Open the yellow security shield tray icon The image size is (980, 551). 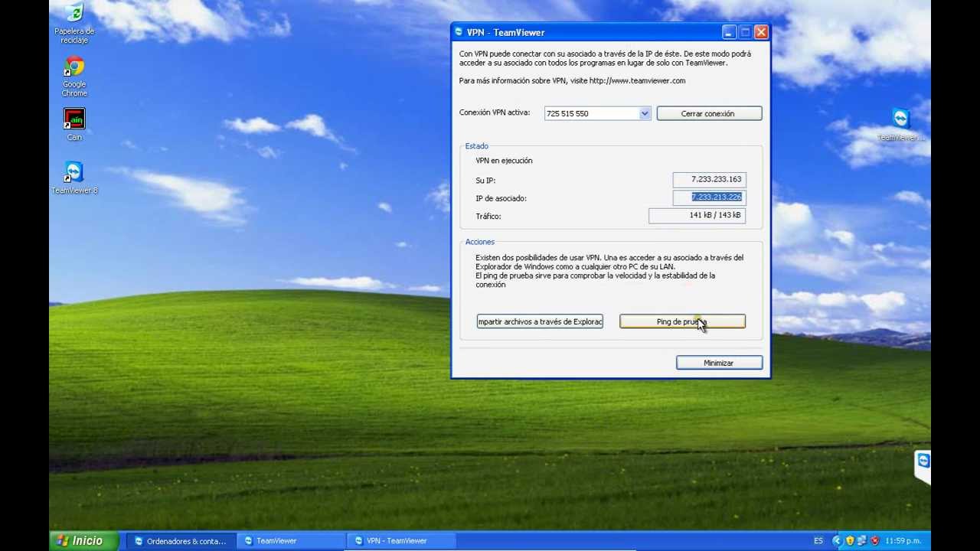point(849,540)
